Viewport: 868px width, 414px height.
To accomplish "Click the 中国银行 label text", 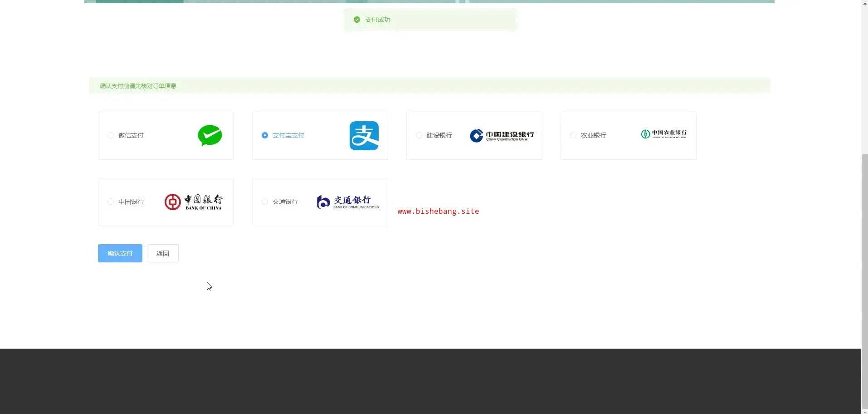I will click(131, 202).
